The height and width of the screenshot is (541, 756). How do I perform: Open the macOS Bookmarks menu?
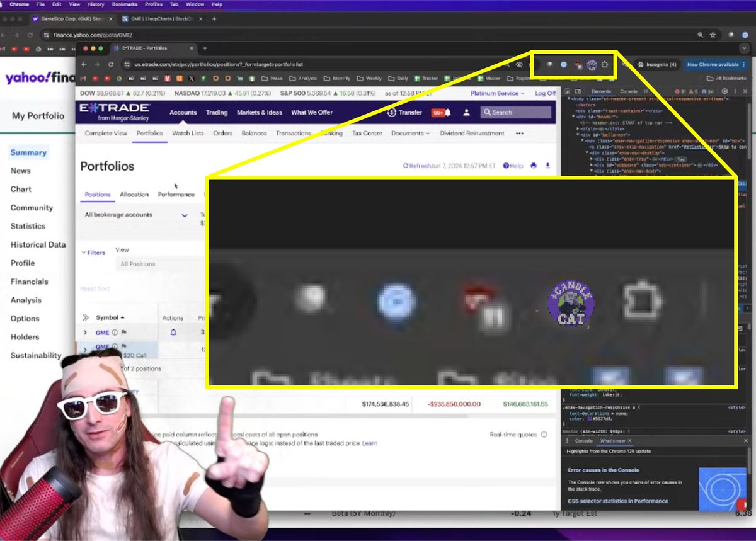125,4
